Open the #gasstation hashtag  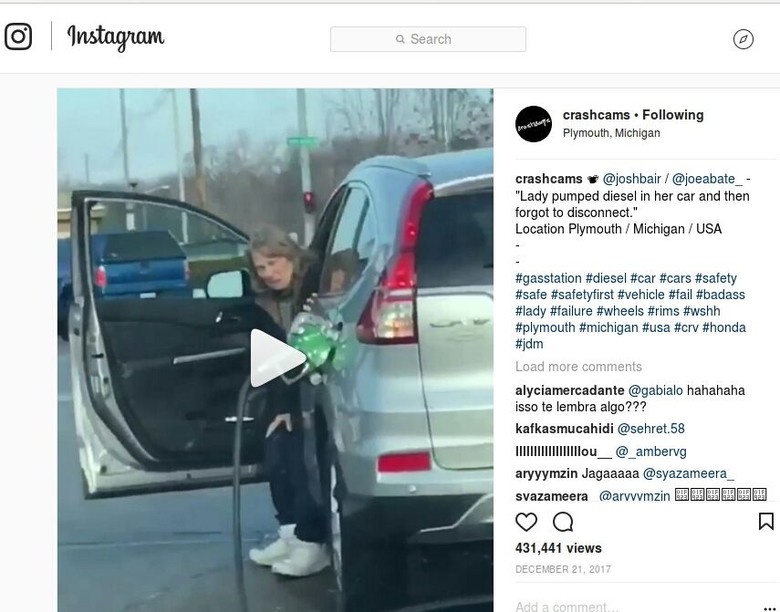pos(548,278)
